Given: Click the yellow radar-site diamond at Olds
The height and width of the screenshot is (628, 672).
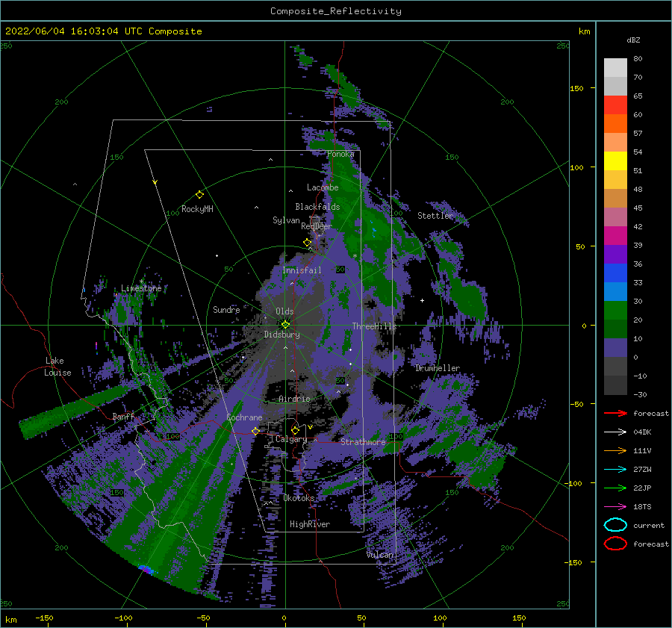Looking at the screenshot, I should [285, 325].
